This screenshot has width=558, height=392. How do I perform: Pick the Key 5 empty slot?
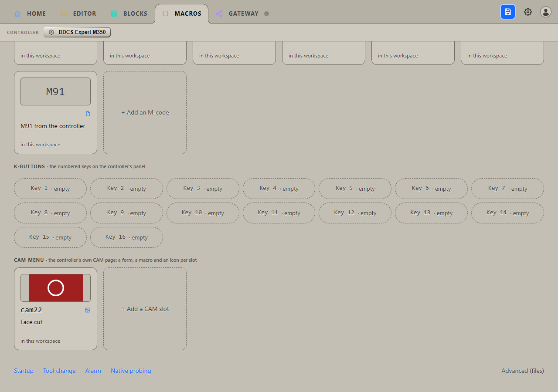coord(355,189)
